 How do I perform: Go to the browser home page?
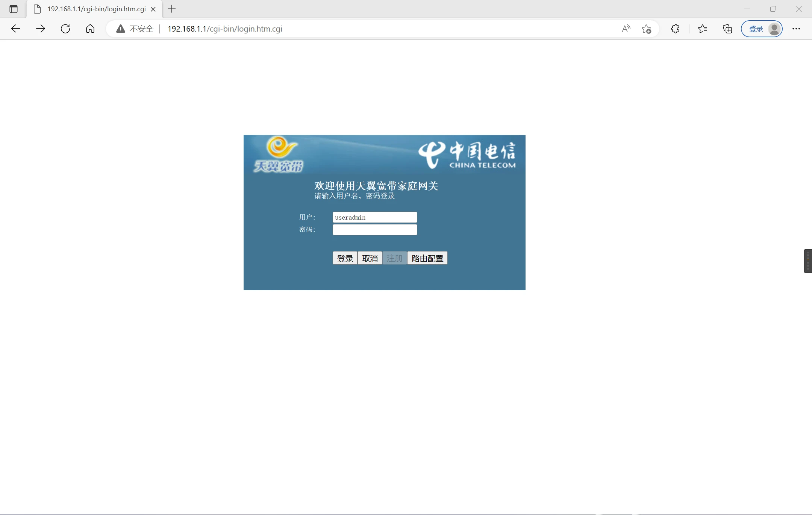click(x=90, y=29)
